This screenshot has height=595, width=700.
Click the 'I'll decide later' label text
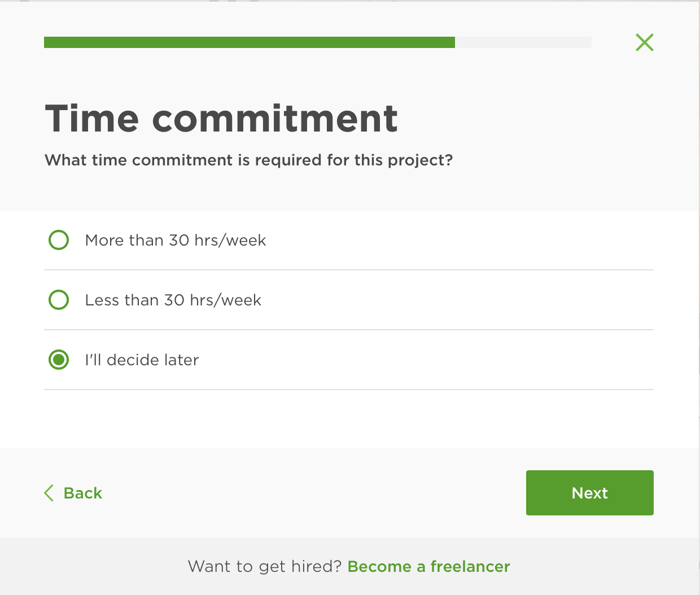142,360
